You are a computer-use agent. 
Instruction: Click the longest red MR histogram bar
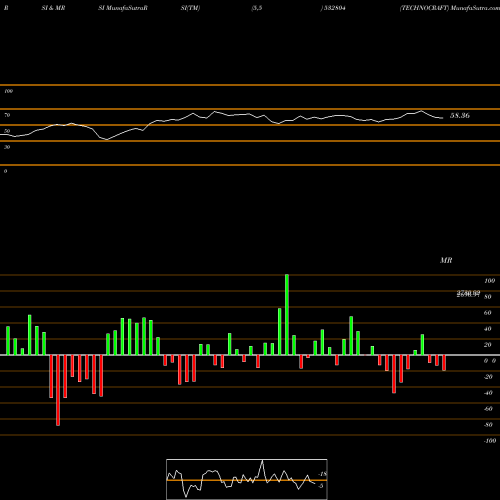coord(58,390)
